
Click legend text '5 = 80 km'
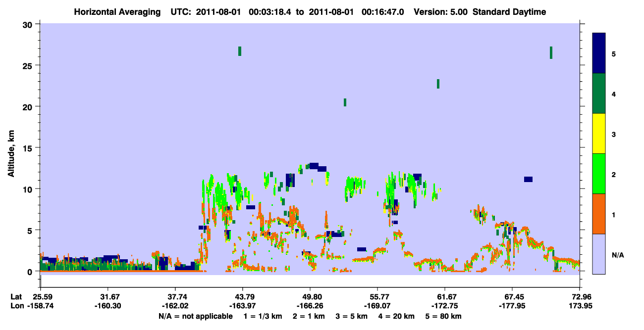coord(444,316)
